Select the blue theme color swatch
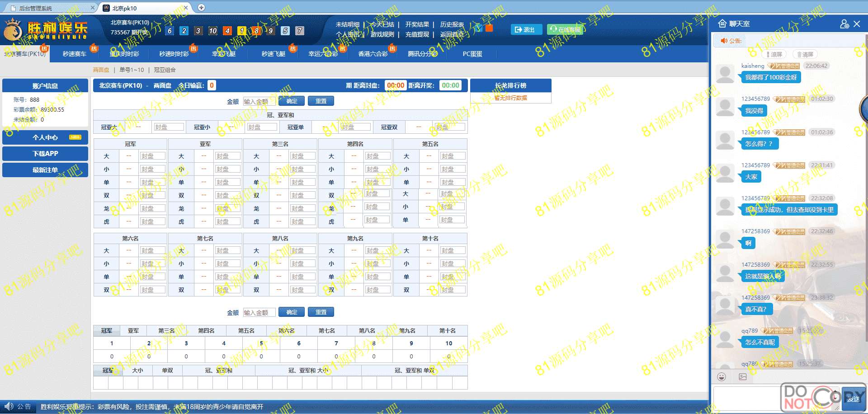 coord(478,28)
